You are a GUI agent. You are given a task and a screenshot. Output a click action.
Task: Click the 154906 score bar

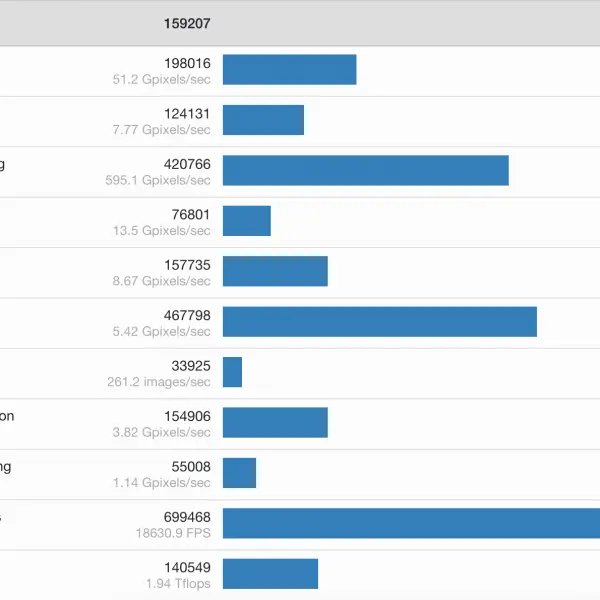(276, 422)
